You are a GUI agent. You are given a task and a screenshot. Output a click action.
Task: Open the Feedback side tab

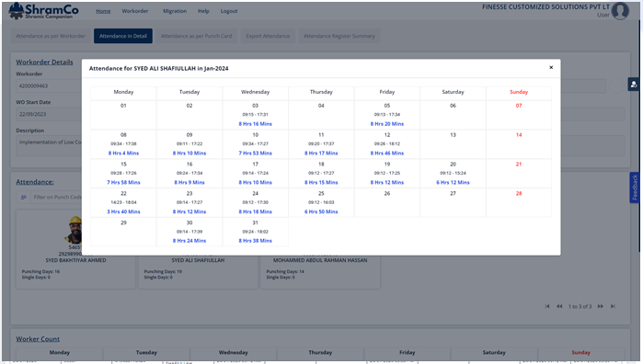click(635, 188)
